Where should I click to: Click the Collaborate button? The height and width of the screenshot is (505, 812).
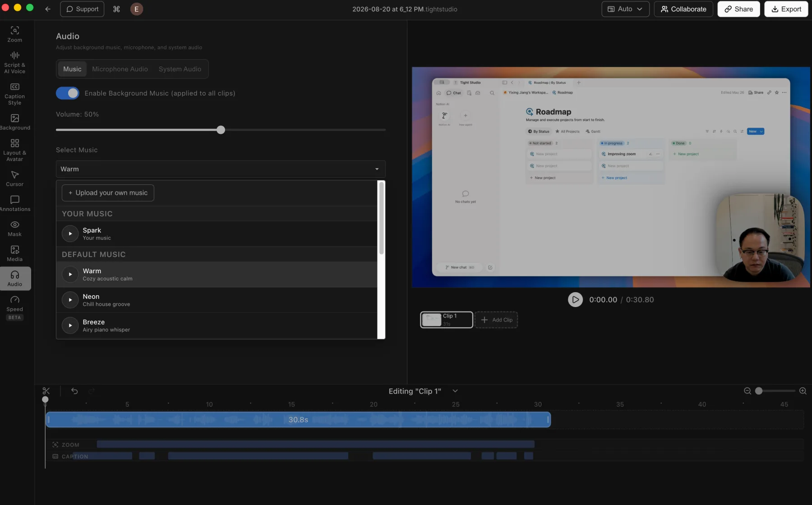(x=683, y=9)
